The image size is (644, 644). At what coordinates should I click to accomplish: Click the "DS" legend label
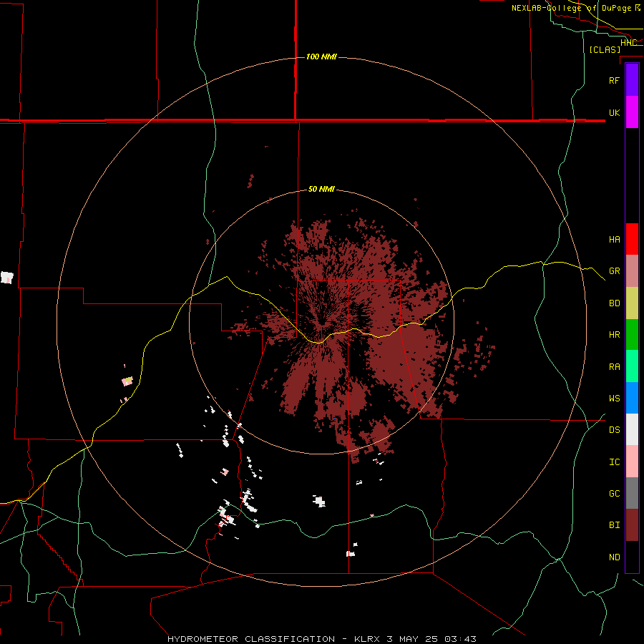click(x=614, y=430)
